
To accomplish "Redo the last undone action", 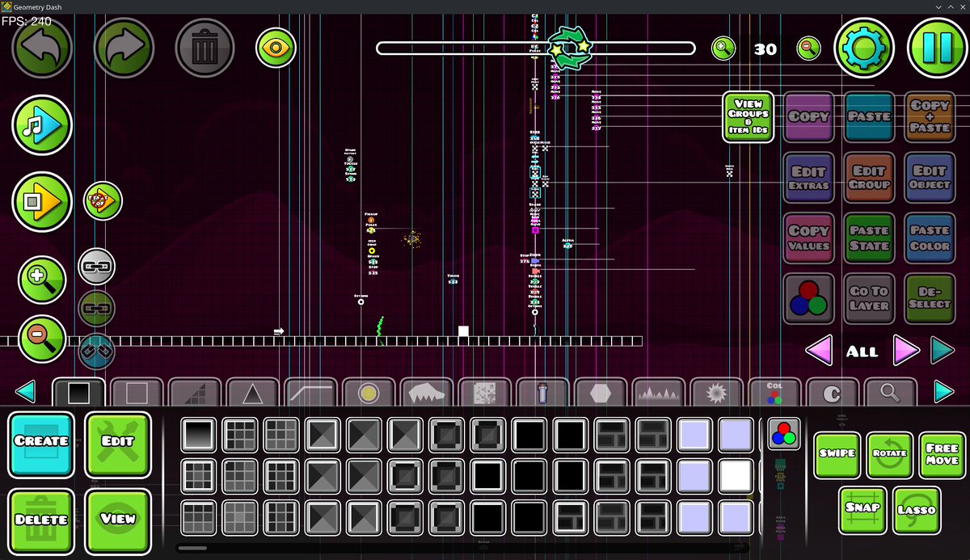I will [x=124, y=48].
